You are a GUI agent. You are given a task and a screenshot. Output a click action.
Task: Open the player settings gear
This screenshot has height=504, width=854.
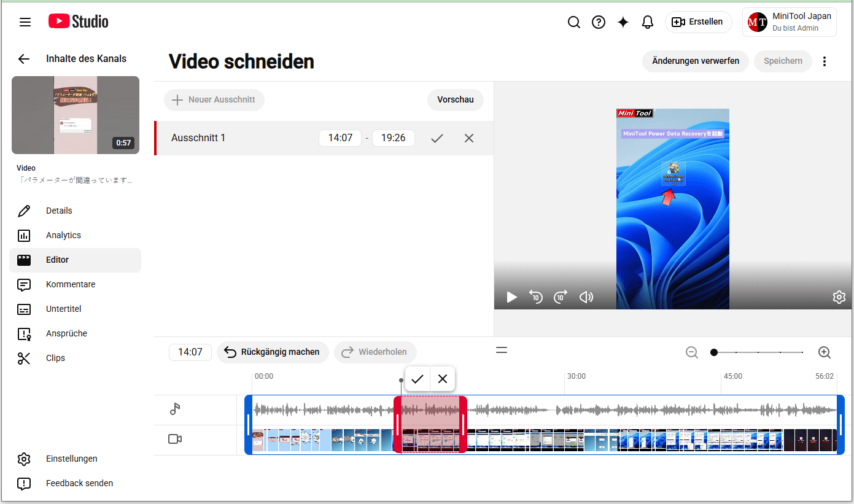[839, 297]
